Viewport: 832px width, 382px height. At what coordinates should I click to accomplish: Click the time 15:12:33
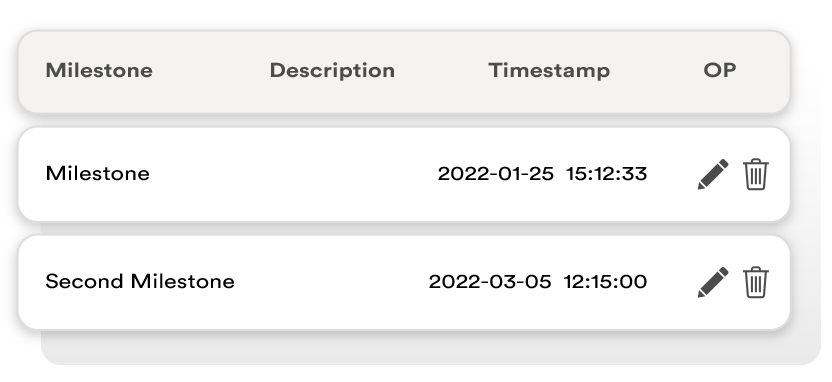tap(606, 173)
